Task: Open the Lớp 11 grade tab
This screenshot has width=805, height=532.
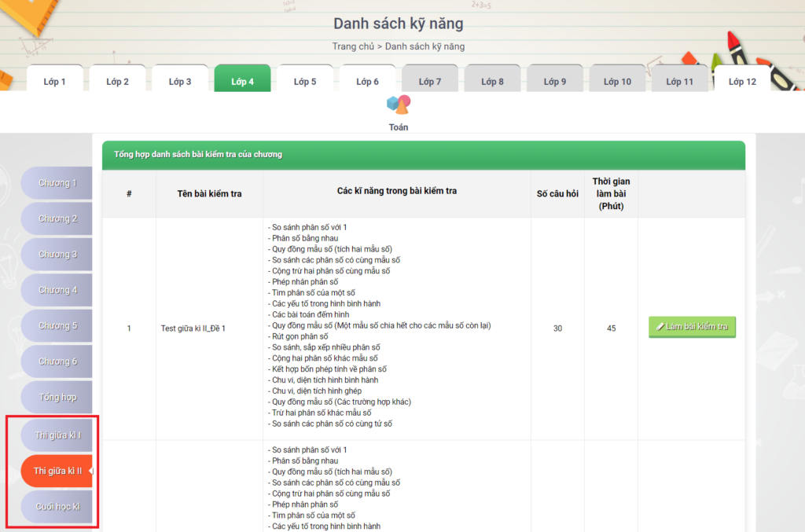Action: coord(680,79)
